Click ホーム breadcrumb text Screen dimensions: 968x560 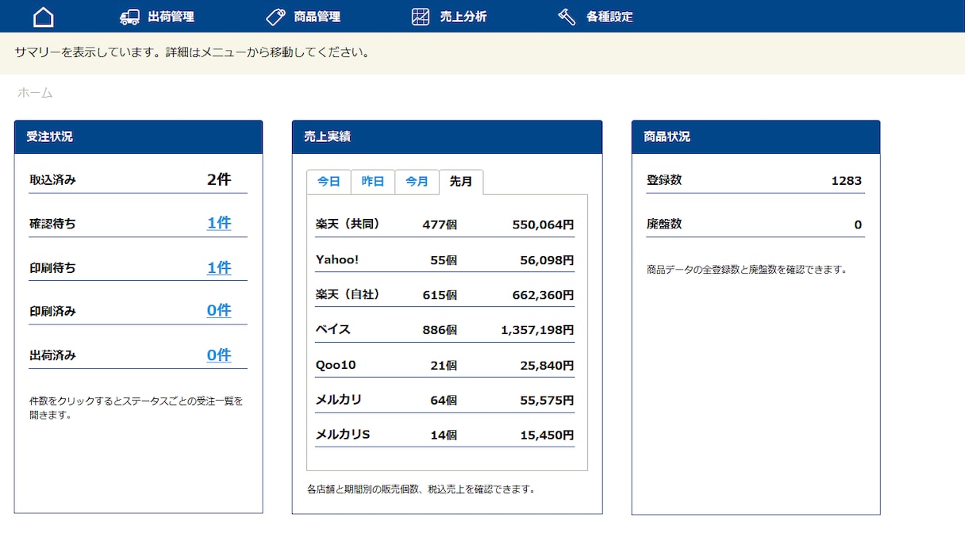point(35,93)
